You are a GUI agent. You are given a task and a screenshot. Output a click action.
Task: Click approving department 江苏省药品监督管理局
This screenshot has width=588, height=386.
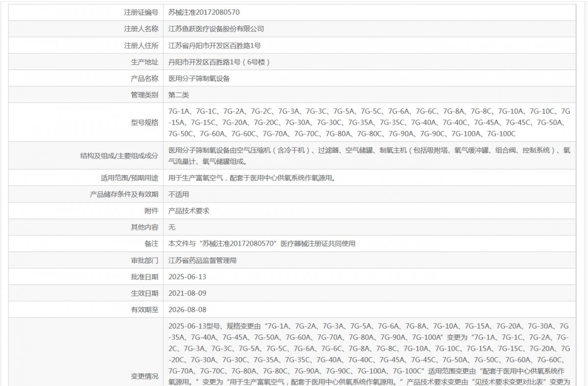202,260
